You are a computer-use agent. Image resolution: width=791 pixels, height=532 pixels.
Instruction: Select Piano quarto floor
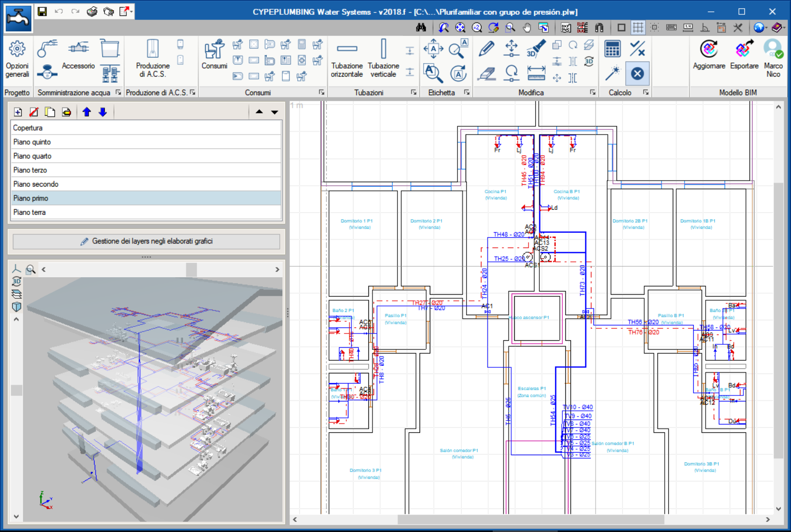click(x=146, y=156)
